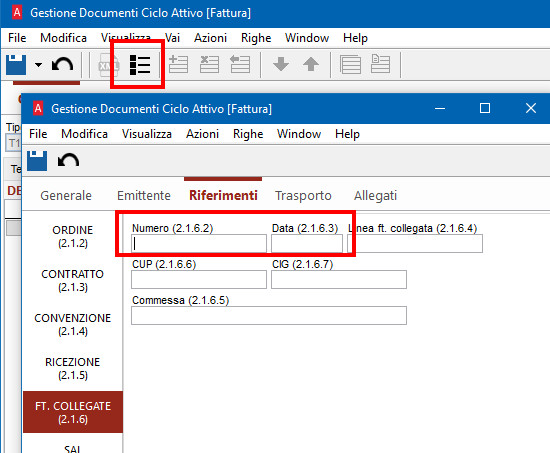Click the Numero (2.1.6.2) input field
This screenshot has width=550, height=453.
click(x=199, y=244)
